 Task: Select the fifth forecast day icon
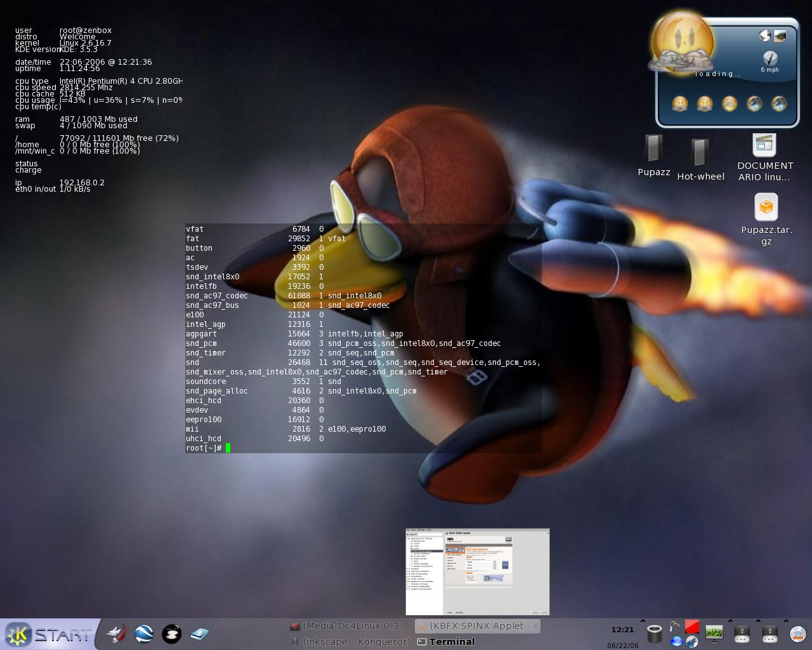tap(779, 103)
